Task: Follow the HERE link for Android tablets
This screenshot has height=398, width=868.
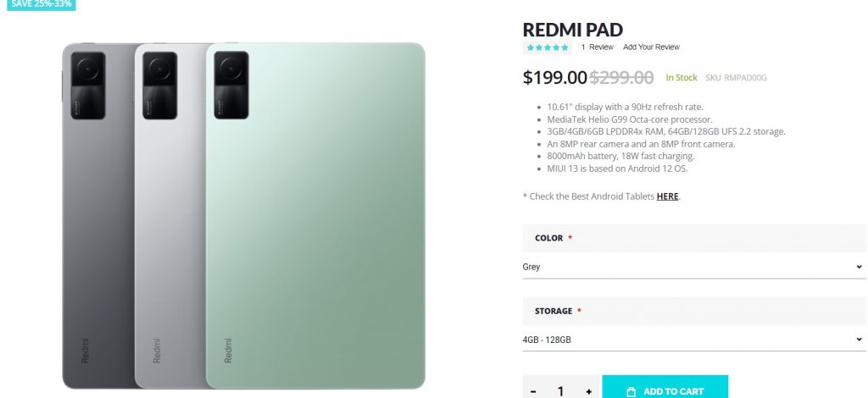Action: pos(667,196)
